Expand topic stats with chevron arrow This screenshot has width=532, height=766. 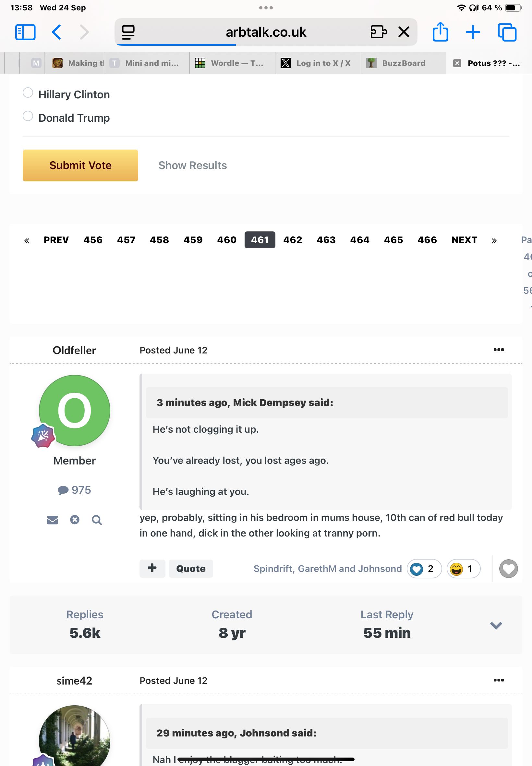coord(496,625)
